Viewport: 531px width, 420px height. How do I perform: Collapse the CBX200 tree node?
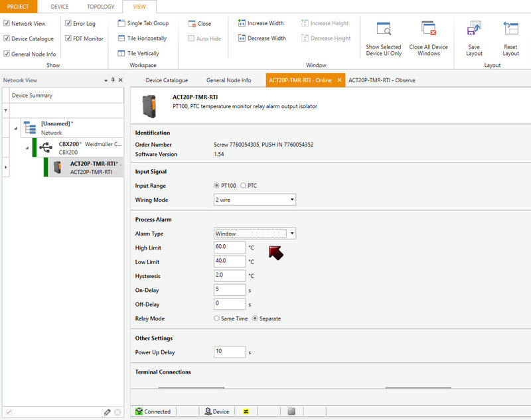pyautogui.click(x=27, y=147)
